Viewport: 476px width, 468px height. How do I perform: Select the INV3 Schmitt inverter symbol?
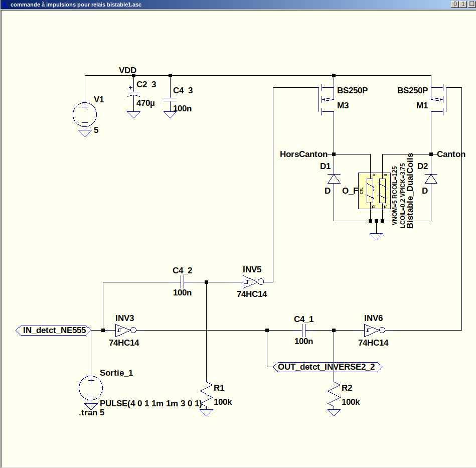[126, 330]
